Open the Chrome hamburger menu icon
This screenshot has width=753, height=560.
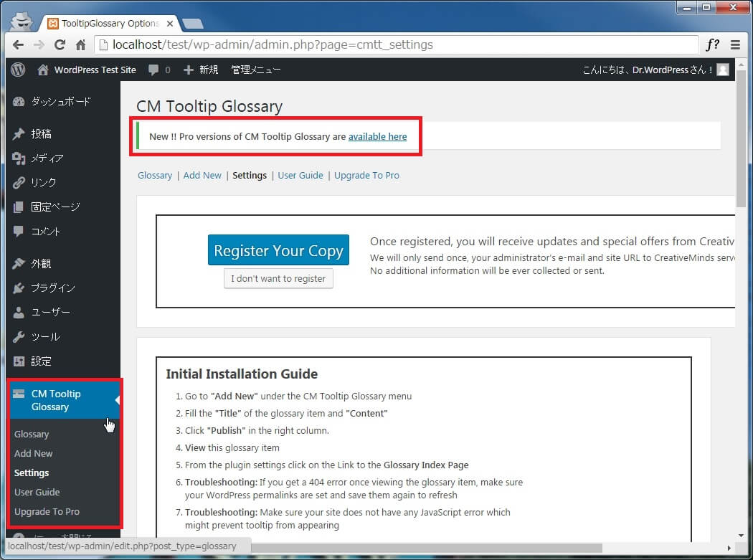coord(735,44)
